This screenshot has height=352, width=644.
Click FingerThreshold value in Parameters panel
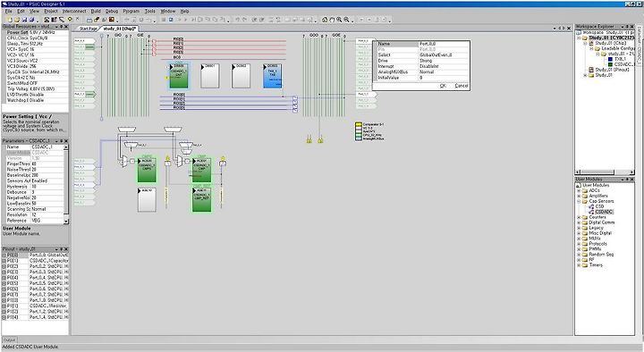coord(47,163)
